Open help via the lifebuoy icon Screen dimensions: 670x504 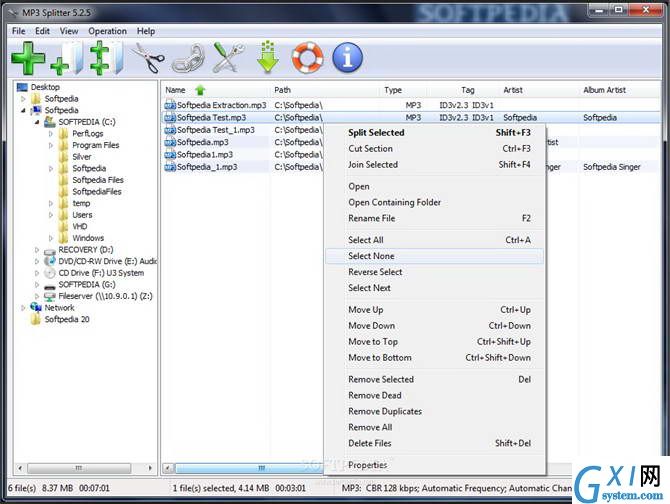point(307,58)
